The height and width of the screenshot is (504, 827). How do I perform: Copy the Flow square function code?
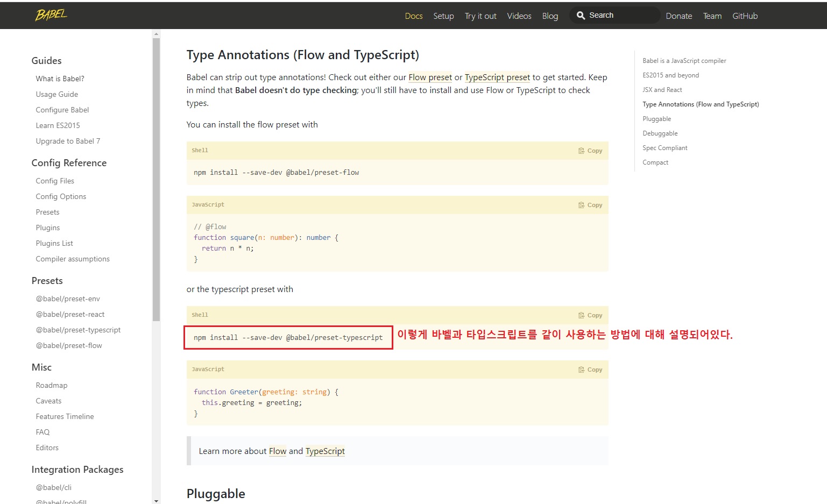590,205
